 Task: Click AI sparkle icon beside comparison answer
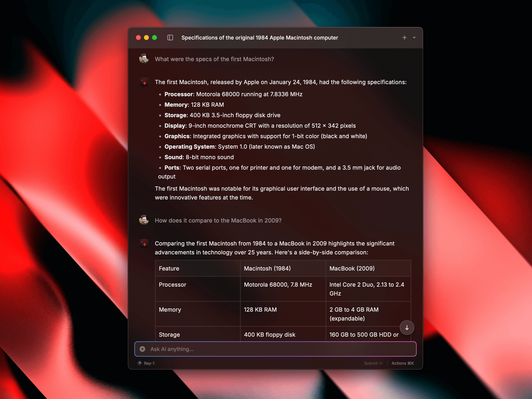tap(144, 244)
